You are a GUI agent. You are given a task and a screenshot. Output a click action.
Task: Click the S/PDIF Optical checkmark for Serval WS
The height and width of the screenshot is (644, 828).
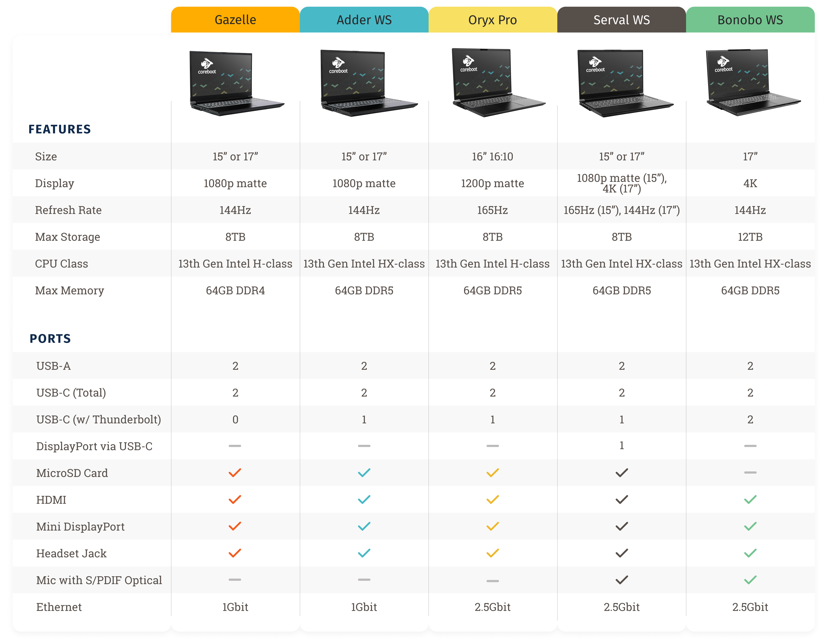click(x=622, y=580)
